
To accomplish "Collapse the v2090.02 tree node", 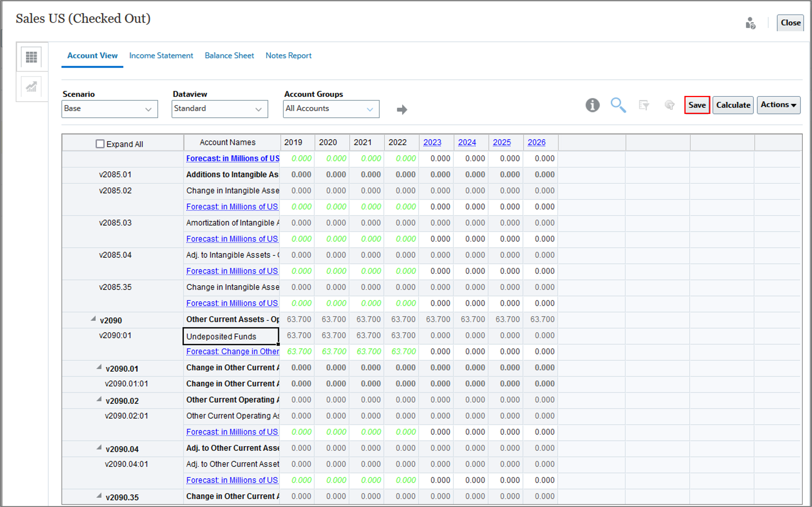I will point(99,399).
